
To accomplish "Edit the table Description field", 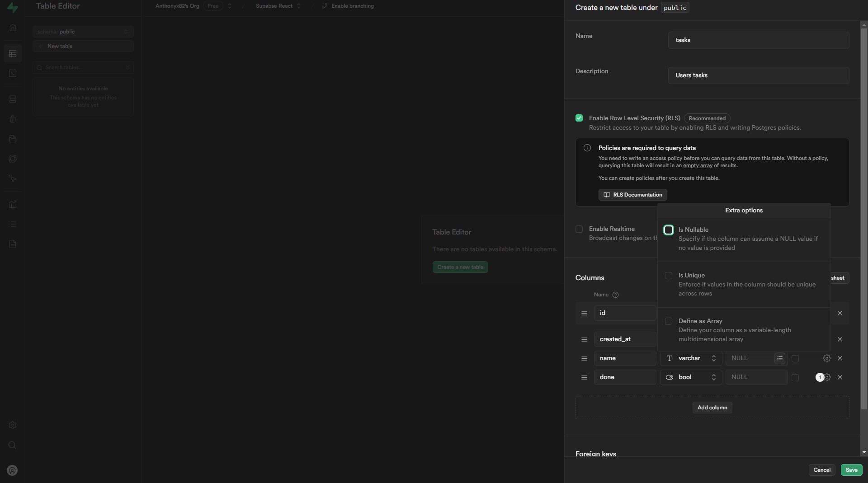I will click(758, 75).
